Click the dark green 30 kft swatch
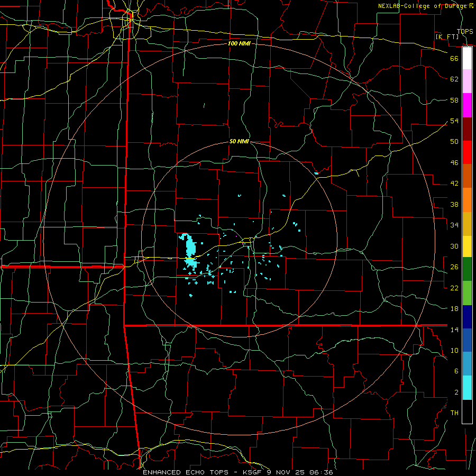The width and height of the screenshot is (476, 476). pos(467,269)
